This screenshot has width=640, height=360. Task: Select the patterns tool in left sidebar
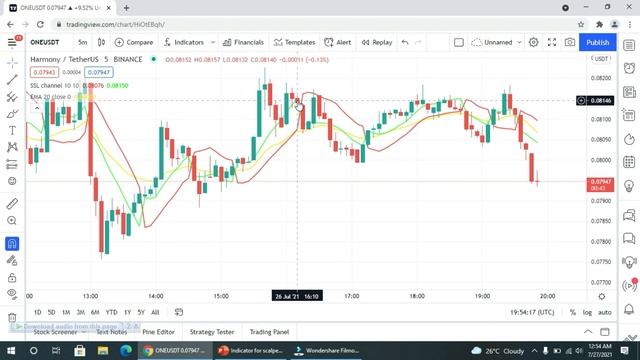click(12, 147)
